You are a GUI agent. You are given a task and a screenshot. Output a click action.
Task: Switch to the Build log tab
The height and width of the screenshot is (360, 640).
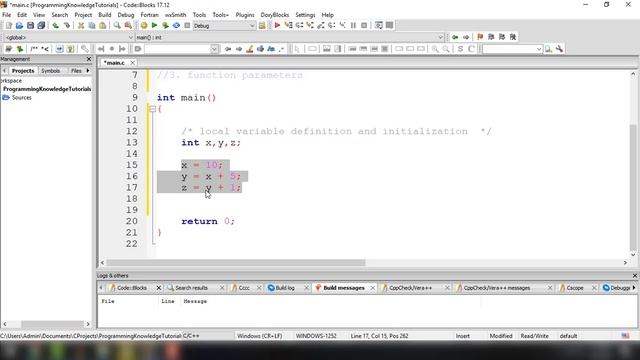[285, 288]
